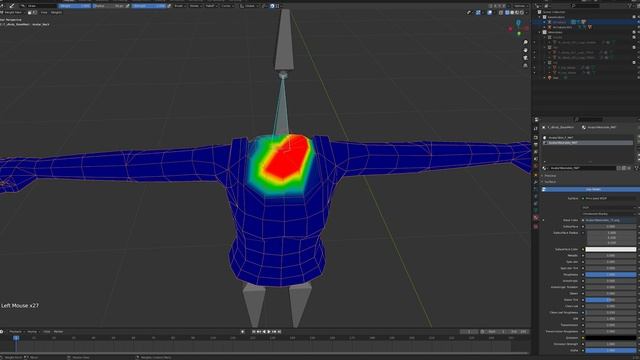Open the Keying menu in timeline
Viewport: 640px width, 360px height.
coord(32,332)
